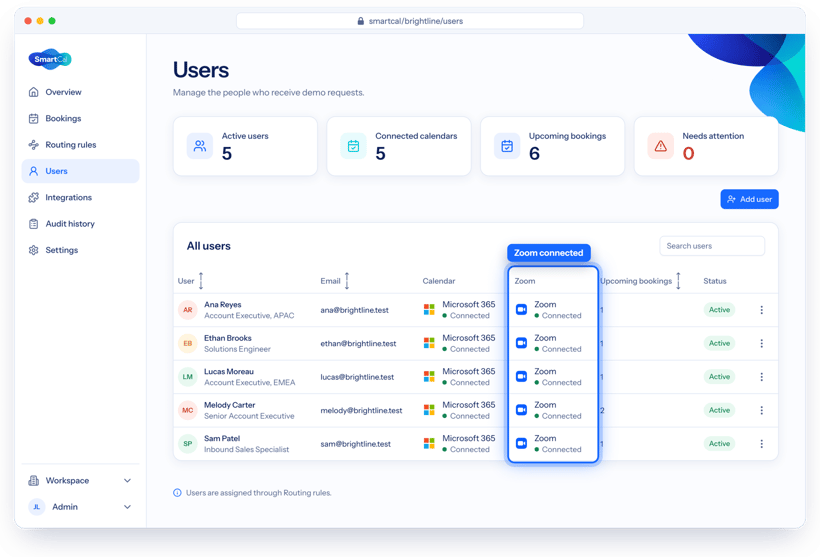Click Active status badge for Ana Reyes
Screen dimensions: 820x557
(x=720, y=310)
